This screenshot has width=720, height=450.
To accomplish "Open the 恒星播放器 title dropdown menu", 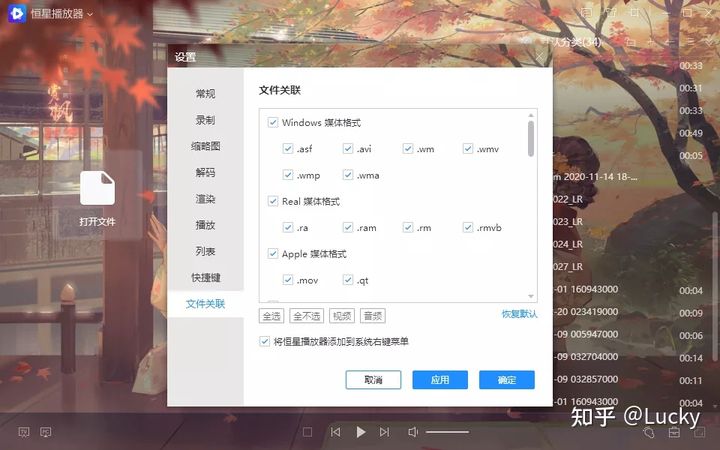I will [90, 14].
